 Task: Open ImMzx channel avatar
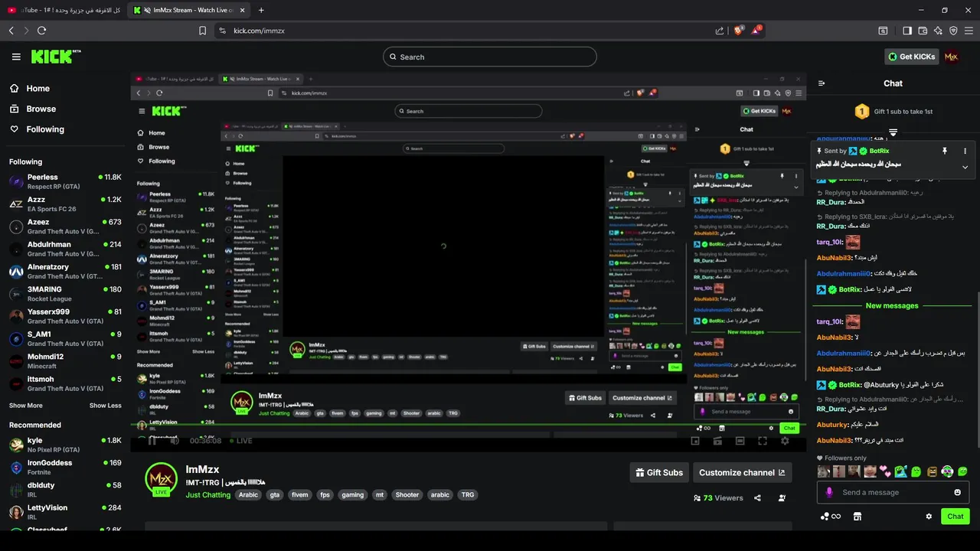pos(161,479)
